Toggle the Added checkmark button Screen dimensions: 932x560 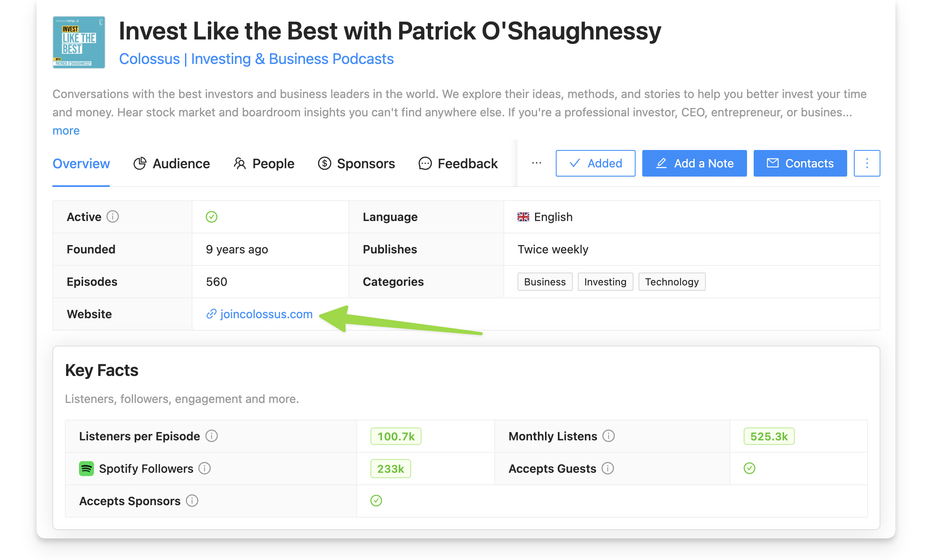[x=595, y=163]
